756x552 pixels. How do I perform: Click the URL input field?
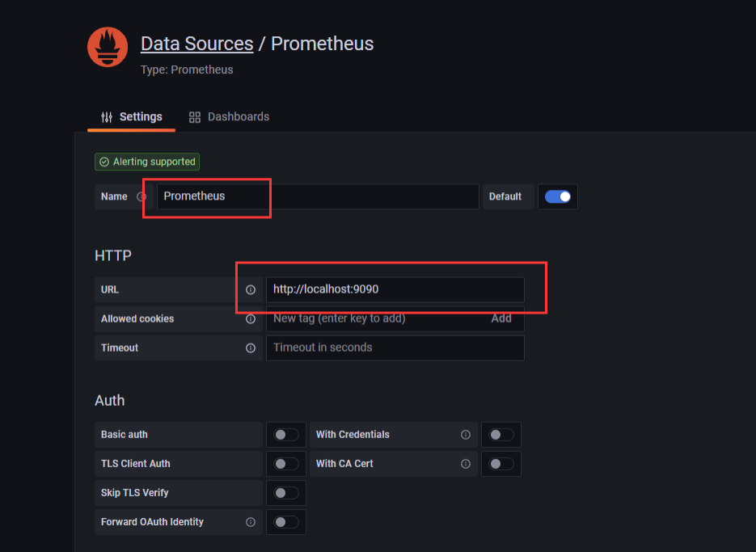point(395,289)
